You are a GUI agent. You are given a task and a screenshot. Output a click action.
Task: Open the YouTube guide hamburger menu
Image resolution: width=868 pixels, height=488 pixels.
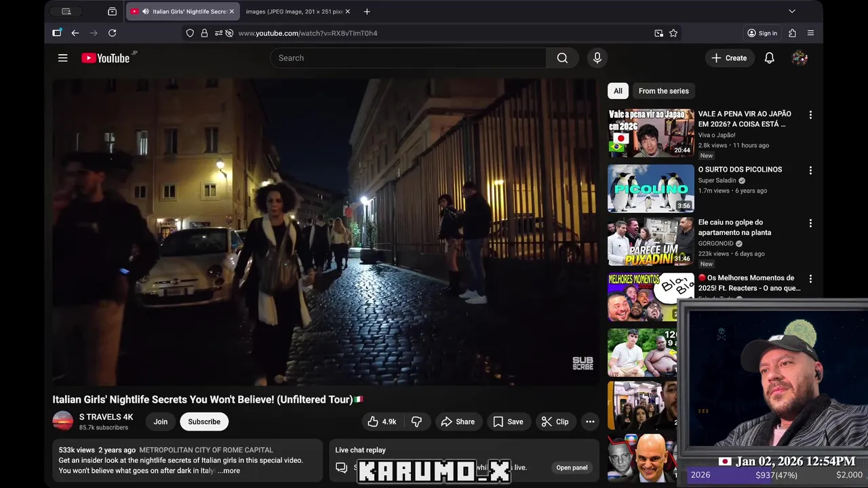pos(62,58)
